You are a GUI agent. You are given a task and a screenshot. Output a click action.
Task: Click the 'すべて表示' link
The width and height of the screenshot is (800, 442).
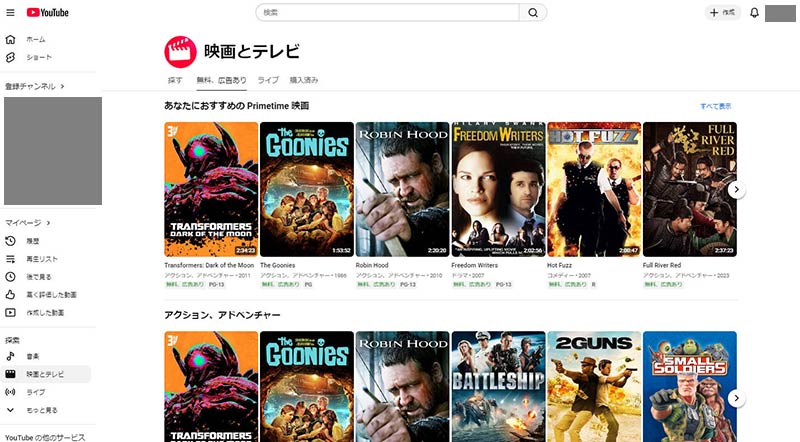pos(715,106)
